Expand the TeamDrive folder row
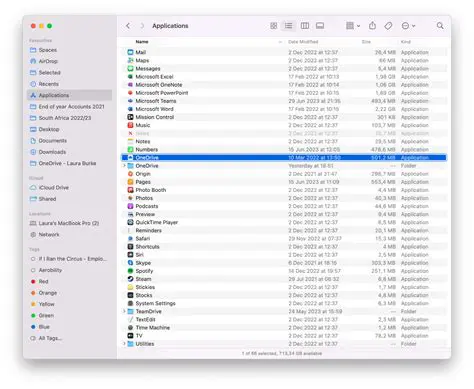 [x=124, y=311]
